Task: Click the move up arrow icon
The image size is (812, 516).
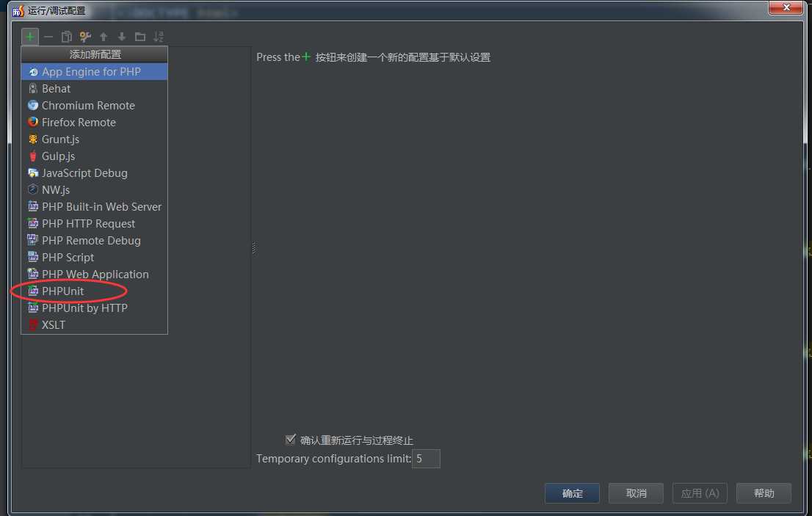Action: [x=104, y=37]
